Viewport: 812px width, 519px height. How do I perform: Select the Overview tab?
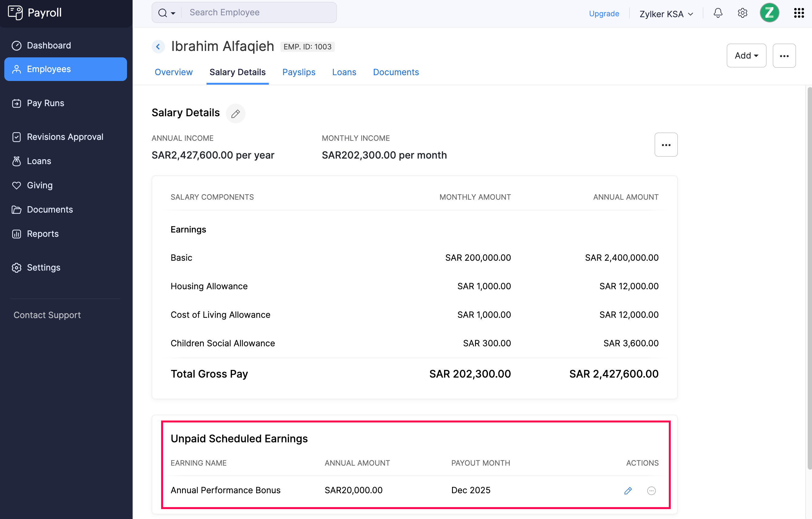[174, 72]
